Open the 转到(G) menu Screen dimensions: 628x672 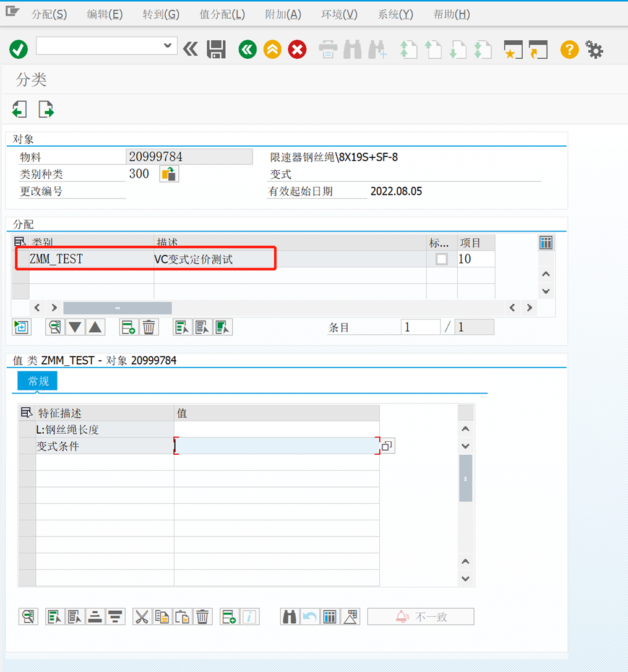coord(161,15)
